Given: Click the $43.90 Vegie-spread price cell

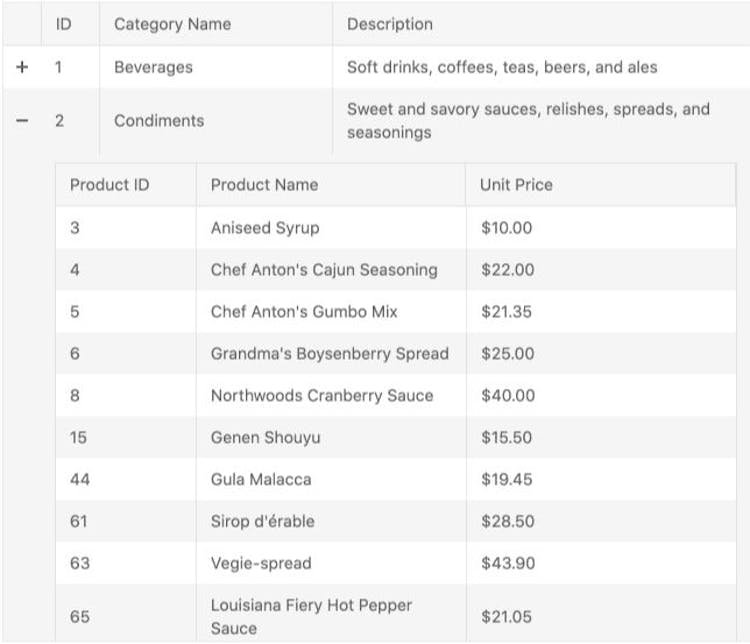Looking at the screenshot, I should point(508,564).
